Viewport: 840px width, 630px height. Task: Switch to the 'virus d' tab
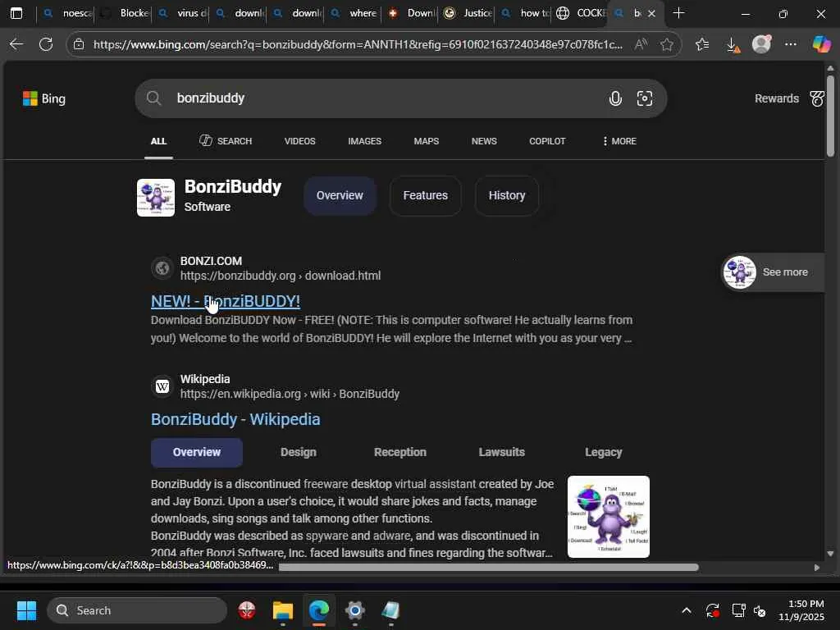point(181,13)
